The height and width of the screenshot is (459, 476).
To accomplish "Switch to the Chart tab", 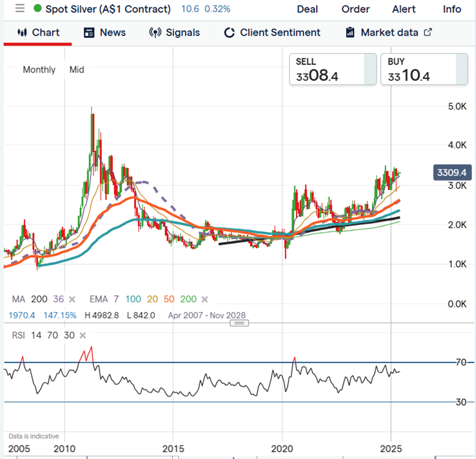I will point(38,33).
